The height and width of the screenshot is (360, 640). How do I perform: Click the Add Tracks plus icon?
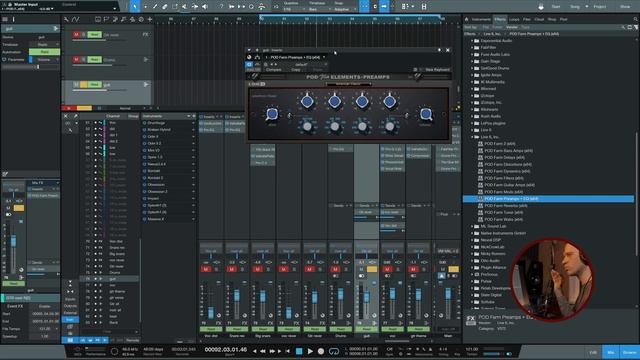150,19
